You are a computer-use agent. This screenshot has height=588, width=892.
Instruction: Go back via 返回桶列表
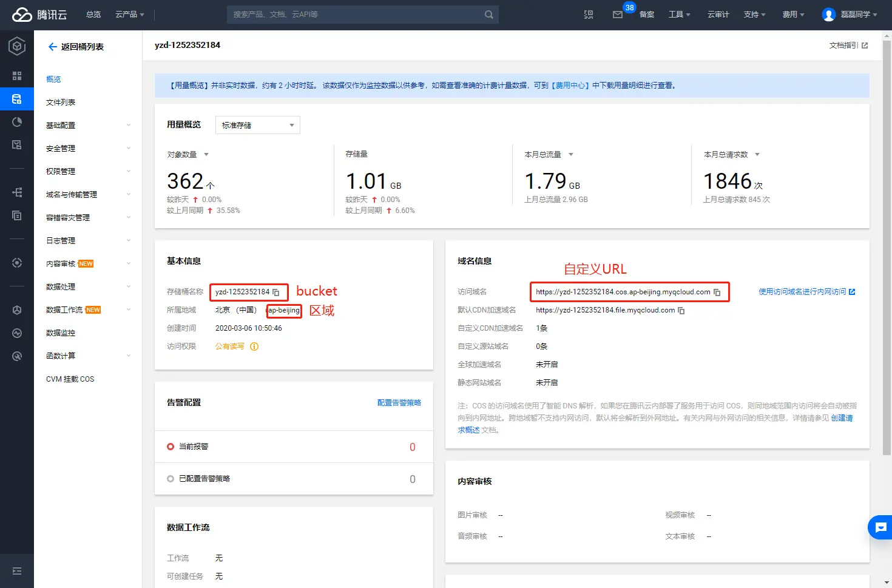(x=76, y=47)
